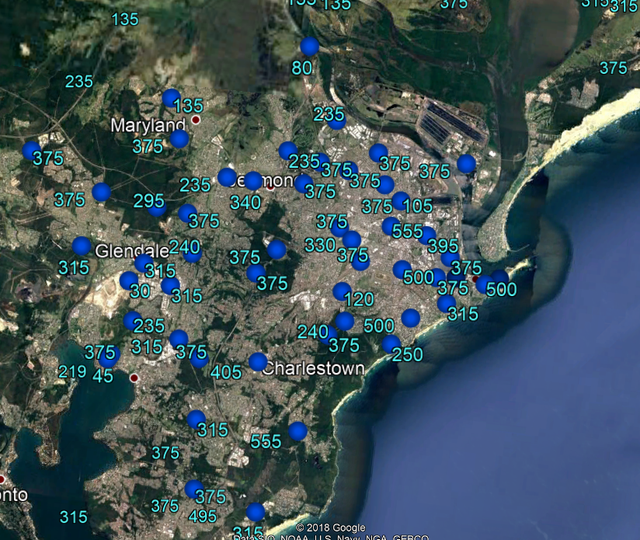This screenshot has height=540, width=640.
Task: Select blue placemark beside 235 south of Glendale
Action: click(132, 321)
